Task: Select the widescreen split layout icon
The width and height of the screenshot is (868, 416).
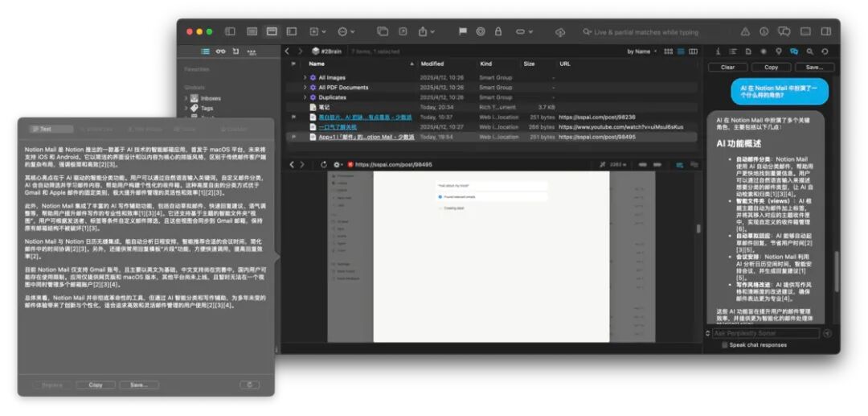Action: [x=292, y=31]
